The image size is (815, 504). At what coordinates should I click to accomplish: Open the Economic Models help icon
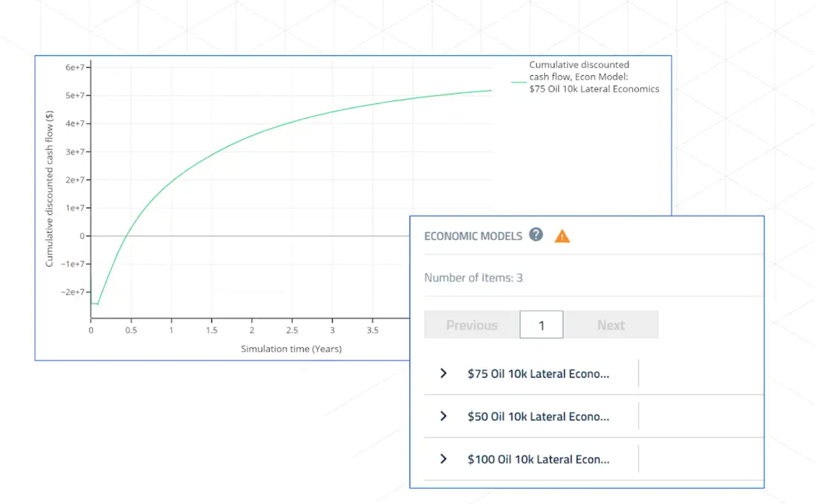(536, 235)
